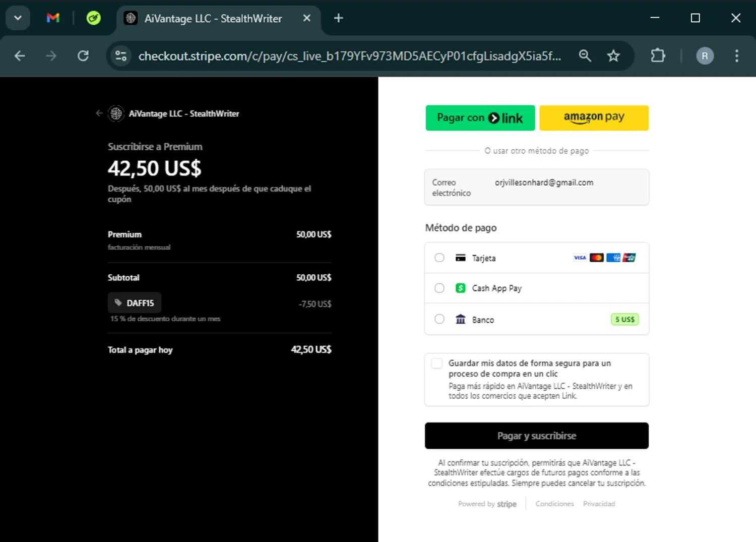Close the StealthWriter browser tab

coord(306,18)
